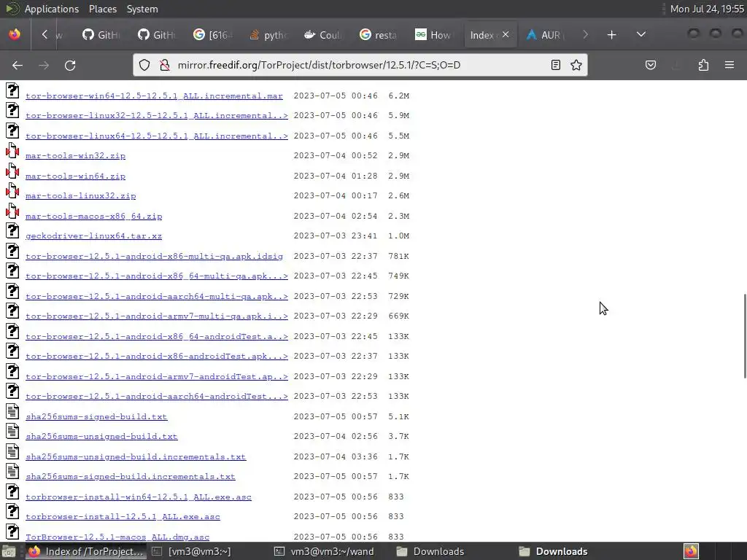
Task: Open the bold Downloads taskbar window
Action: coord(553,551)
